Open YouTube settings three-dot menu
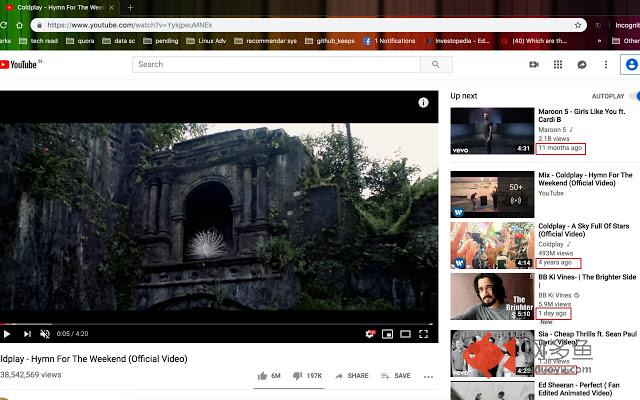Screen dimensions: 640x400 point(606,64)
